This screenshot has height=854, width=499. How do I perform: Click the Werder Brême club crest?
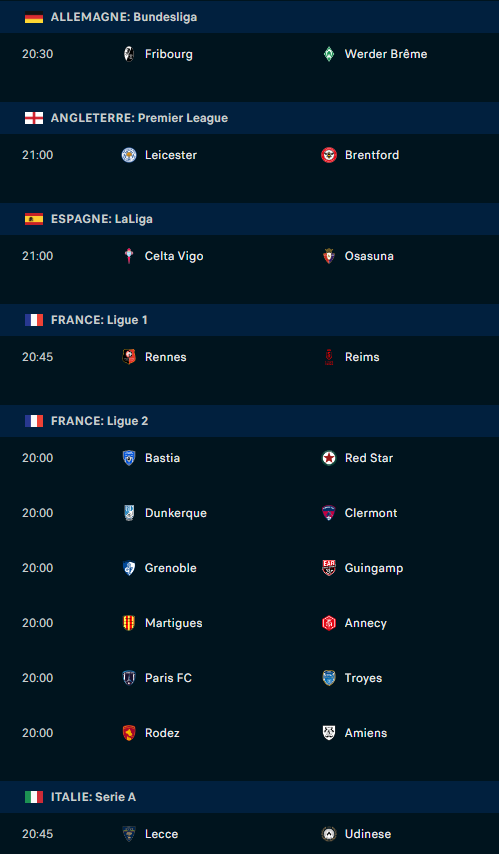(x=329, y=54)
